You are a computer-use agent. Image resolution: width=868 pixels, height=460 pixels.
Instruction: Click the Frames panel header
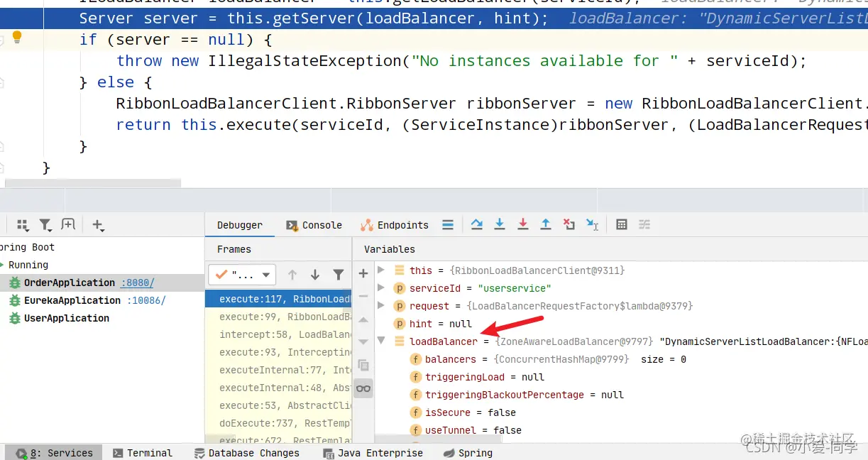234,249
